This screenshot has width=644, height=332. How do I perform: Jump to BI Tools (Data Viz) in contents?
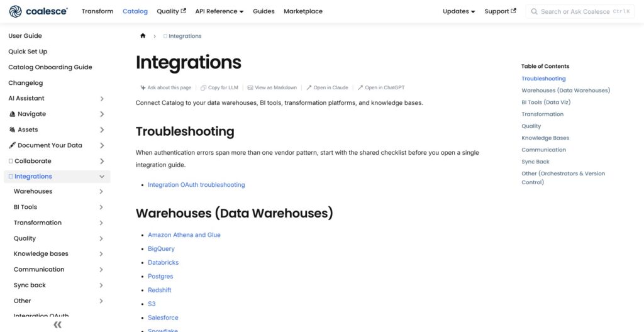pyautogui.click(x=546, y=102)
